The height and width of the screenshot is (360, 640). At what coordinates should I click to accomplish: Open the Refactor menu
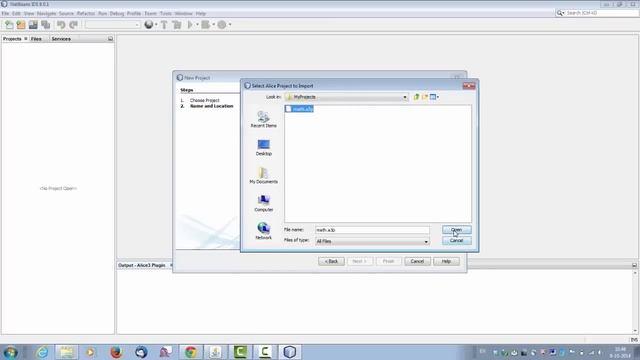click(86, 13)
